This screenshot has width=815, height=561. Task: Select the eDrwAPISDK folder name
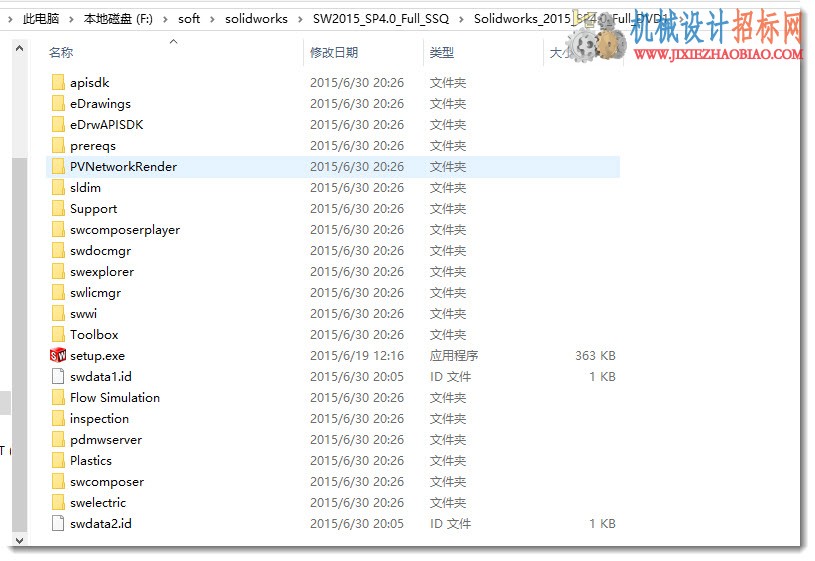coord(106,125)
